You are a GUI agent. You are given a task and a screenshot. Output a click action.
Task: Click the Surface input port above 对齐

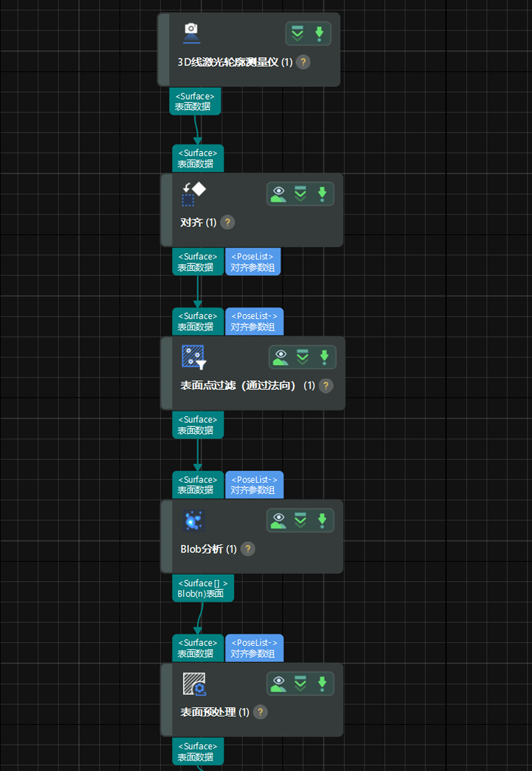[x=198, y=158]
